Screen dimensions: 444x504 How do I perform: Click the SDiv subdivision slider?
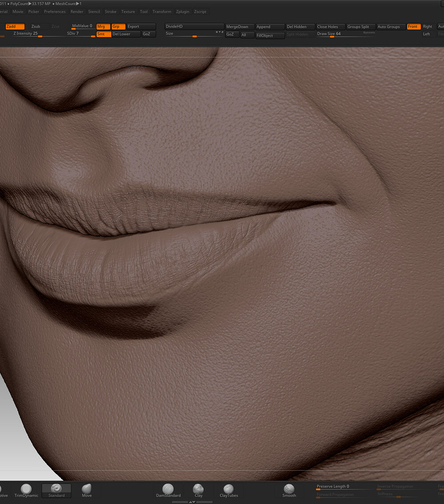point(80,34)
